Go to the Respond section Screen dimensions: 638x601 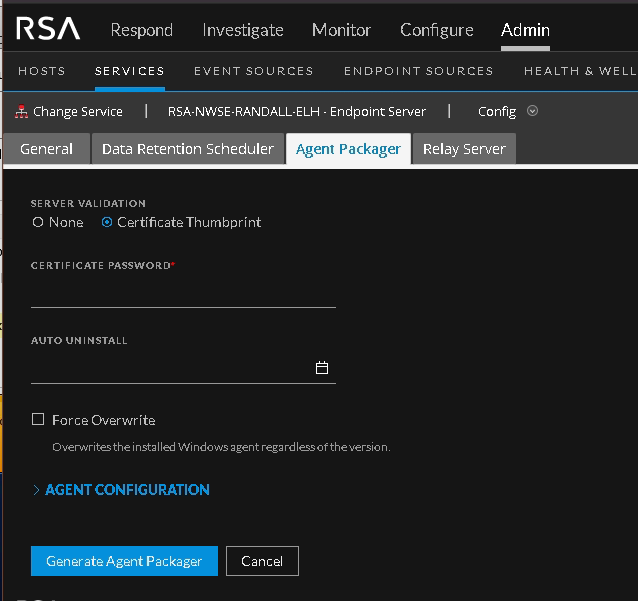pos(141,30)
